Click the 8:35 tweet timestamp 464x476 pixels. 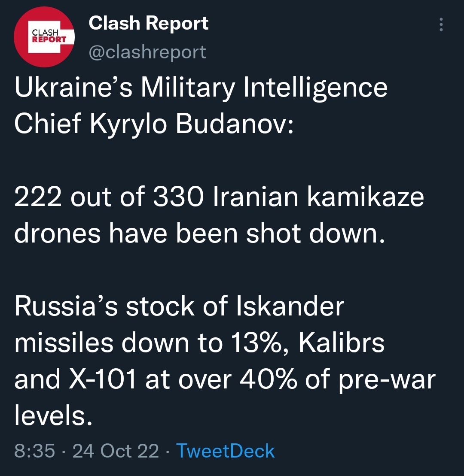click(34, 452)
